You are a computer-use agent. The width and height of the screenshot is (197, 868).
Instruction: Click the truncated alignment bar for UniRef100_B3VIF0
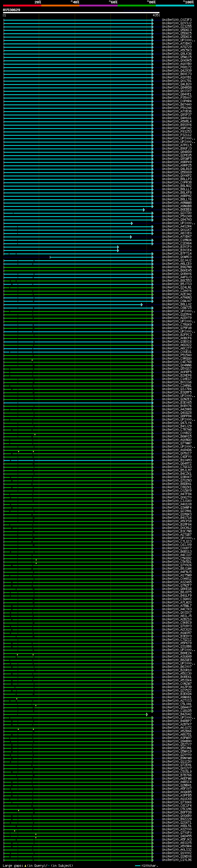[61, 247]
